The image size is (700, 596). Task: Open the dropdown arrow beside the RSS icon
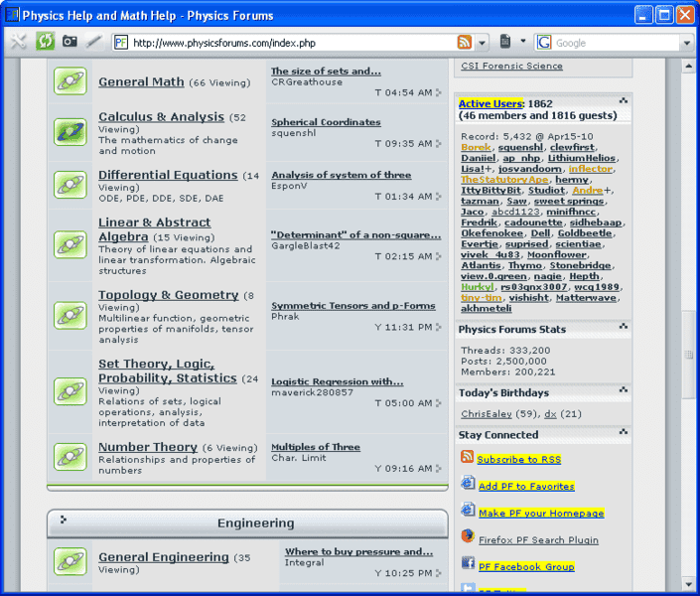(483, 43)
